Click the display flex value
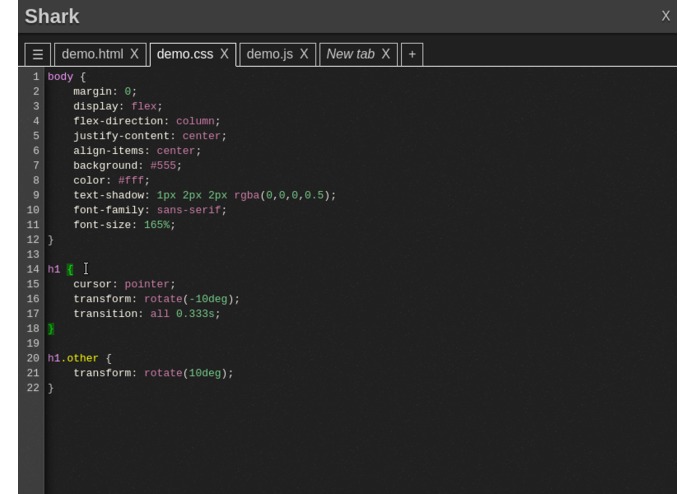 (144, 106)
